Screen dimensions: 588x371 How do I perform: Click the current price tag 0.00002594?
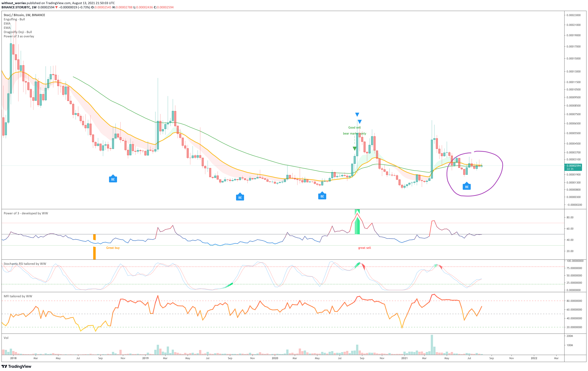574,166
